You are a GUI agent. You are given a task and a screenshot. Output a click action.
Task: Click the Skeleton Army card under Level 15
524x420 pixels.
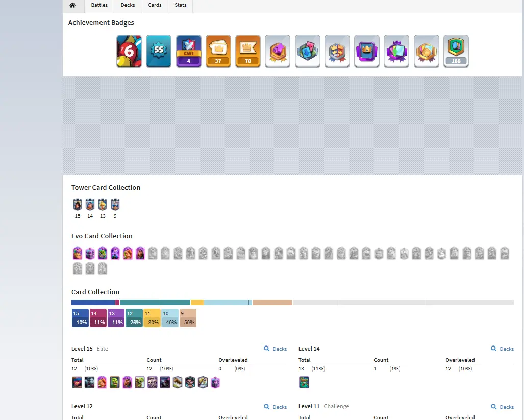click(153, 382)
